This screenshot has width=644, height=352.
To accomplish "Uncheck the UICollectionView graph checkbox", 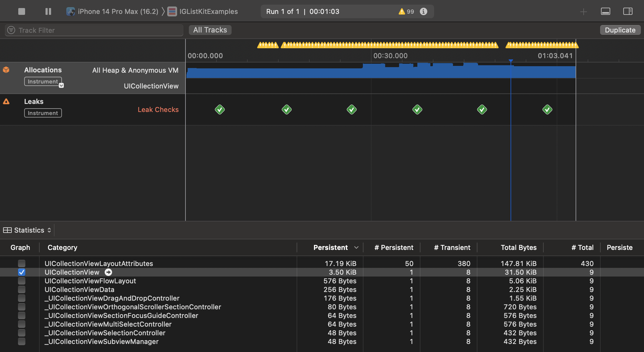I will pos(21,272).
